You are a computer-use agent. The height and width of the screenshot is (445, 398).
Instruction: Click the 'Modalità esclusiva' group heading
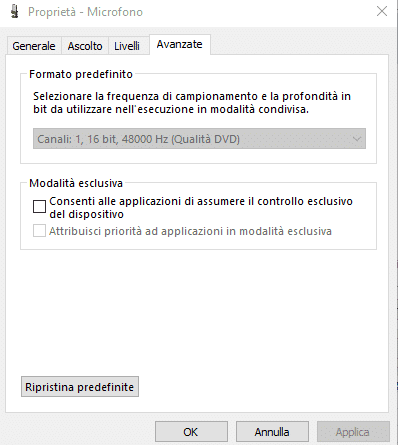click(76, 183)
